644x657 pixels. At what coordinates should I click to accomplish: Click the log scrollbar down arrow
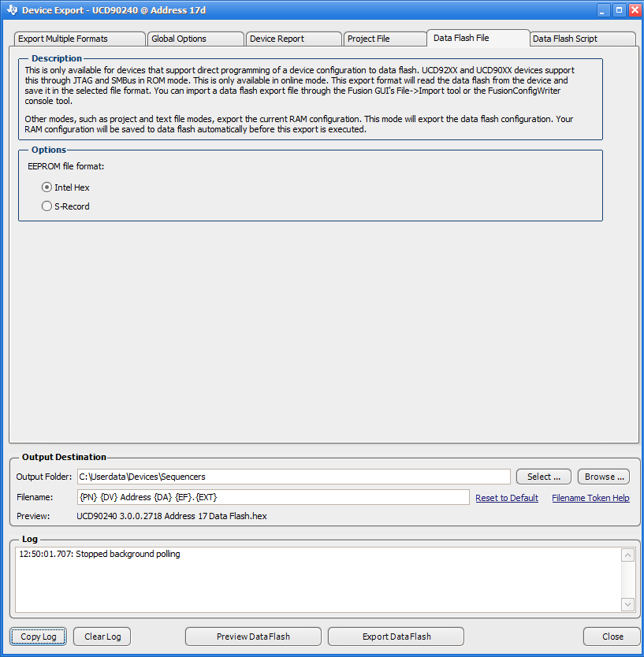pos(627,603)
